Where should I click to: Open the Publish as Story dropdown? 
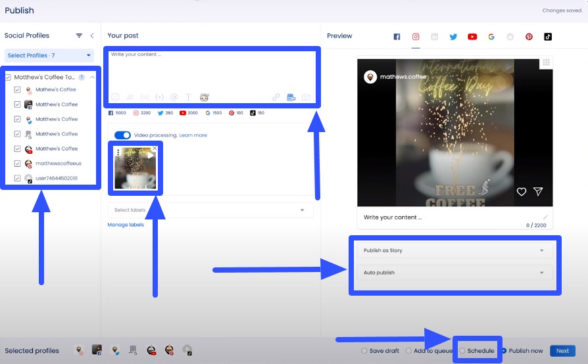[454, 250]
